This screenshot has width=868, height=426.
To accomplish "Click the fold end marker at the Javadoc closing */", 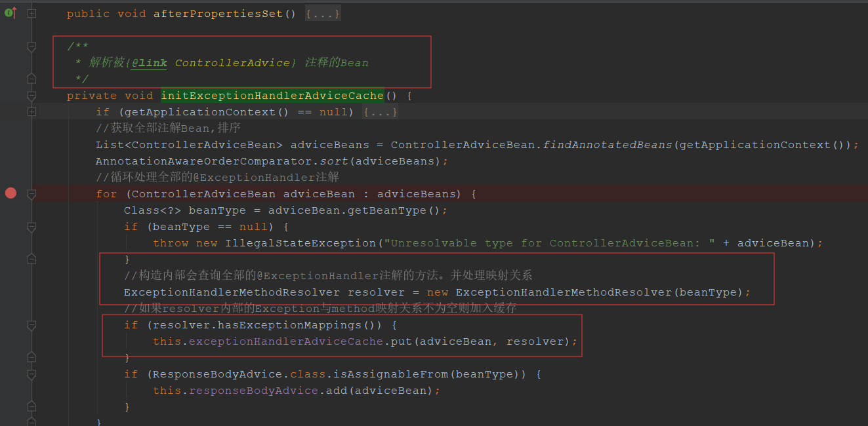I will (x=31, y=79).
